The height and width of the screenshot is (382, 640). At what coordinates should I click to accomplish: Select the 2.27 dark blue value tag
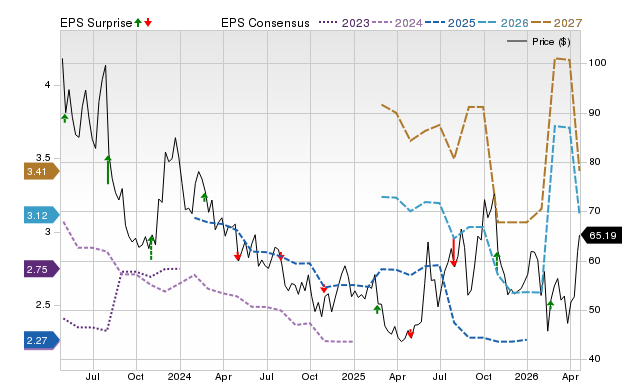[42, 340]
